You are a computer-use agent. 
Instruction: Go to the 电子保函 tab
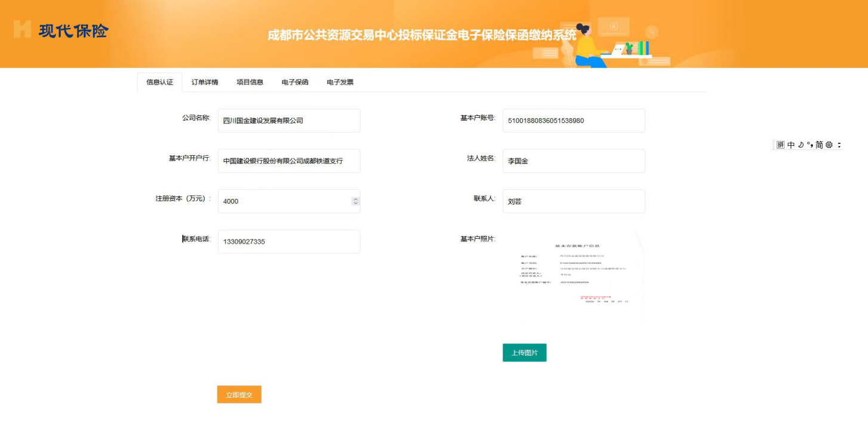295,82
